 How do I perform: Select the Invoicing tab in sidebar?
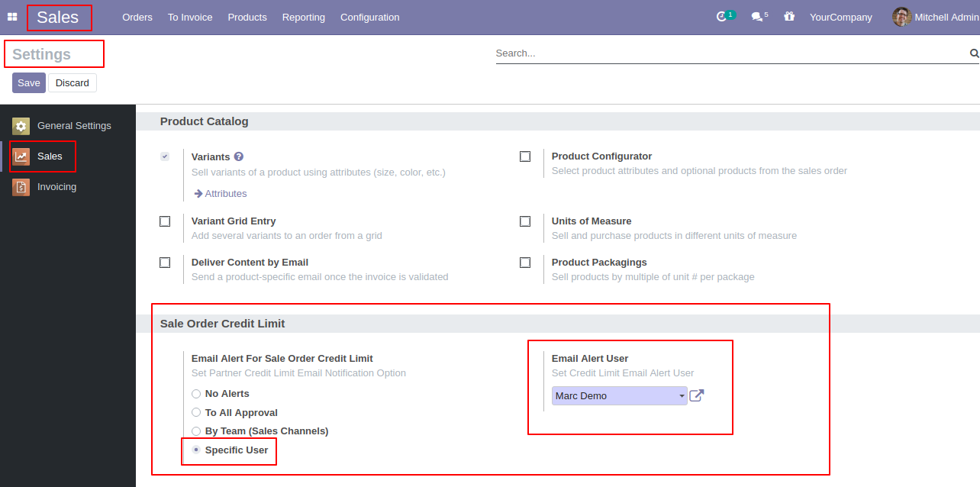click(68, 187)
